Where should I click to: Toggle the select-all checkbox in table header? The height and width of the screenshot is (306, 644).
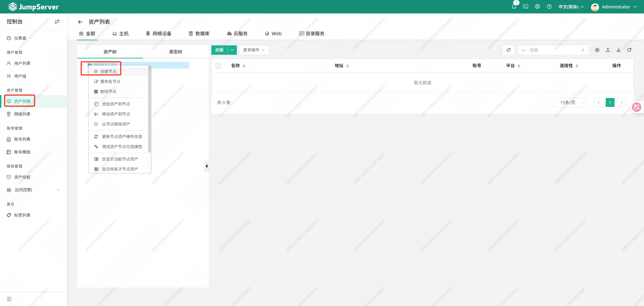pyautogui.click(x=218, y=66)
